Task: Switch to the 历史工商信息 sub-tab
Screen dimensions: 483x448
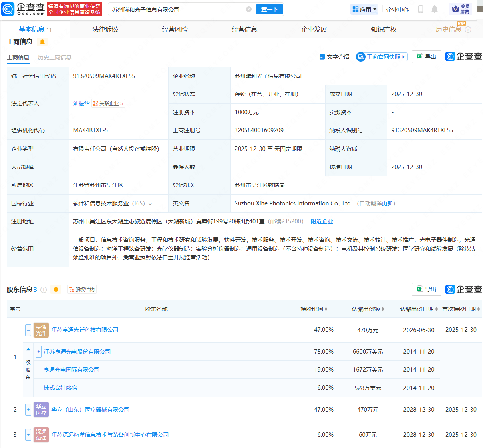Action: click(x=55, y=57)
